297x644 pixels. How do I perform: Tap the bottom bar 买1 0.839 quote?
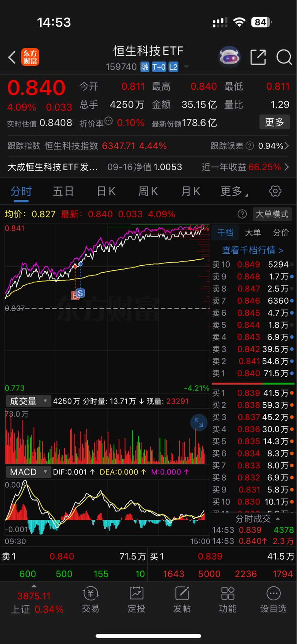pyautogui.click(x=222, y=557)
